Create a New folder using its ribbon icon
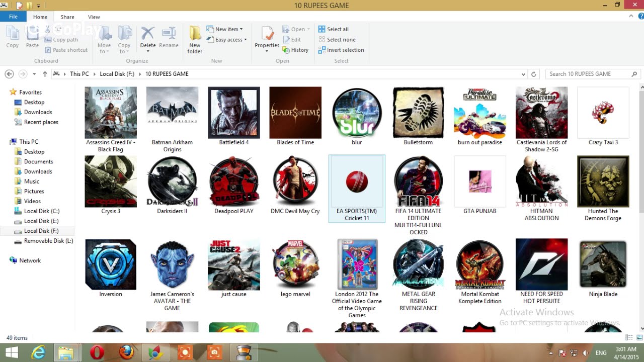This screenshot has height=362, width=644. tap(195, 39)
